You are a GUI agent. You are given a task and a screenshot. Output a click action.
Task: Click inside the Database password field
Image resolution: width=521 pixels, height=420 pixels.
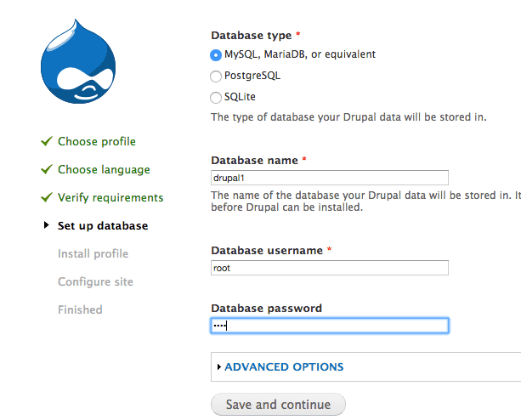[x=330, y=326]
